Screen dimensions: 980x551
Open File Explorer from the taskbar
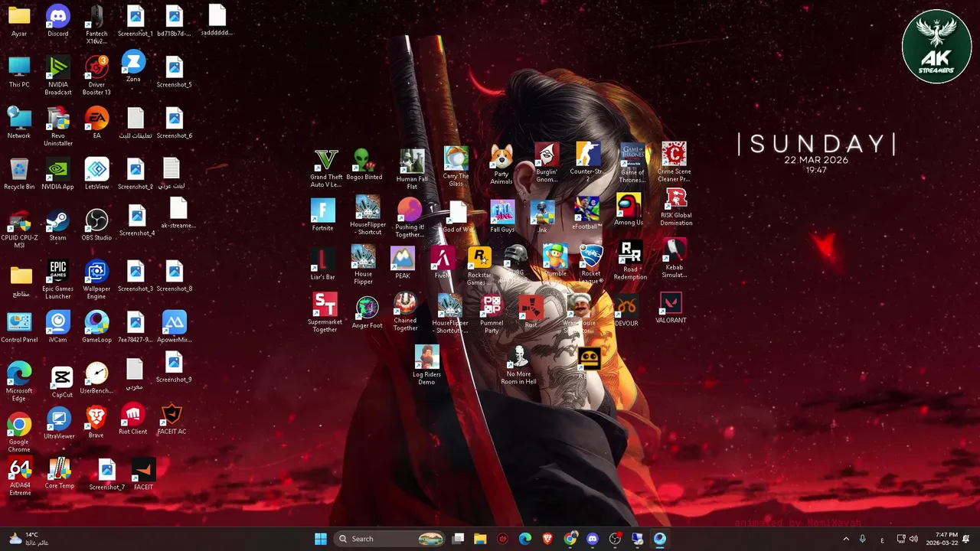point(480,539)
